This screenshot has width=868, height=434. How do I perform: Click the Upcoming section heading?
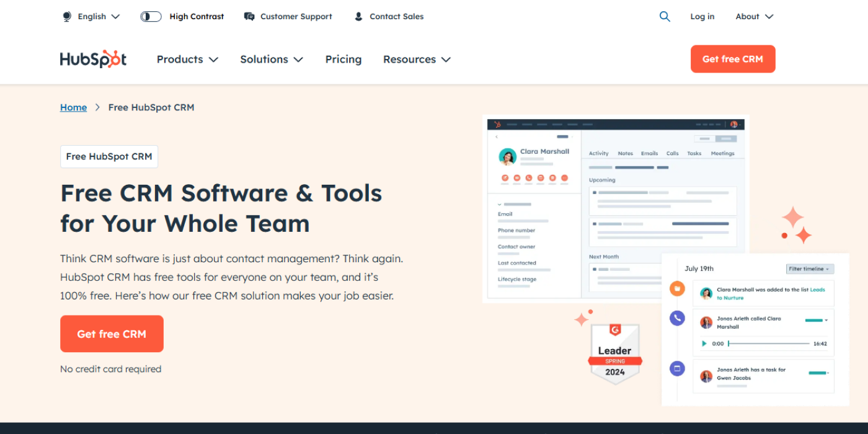click(x=602, y=180)
